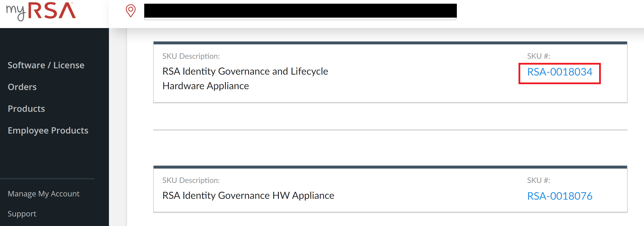Screen dimensions: 644x226
Task: Open the Orders section
Action: [x=22, y=87]
